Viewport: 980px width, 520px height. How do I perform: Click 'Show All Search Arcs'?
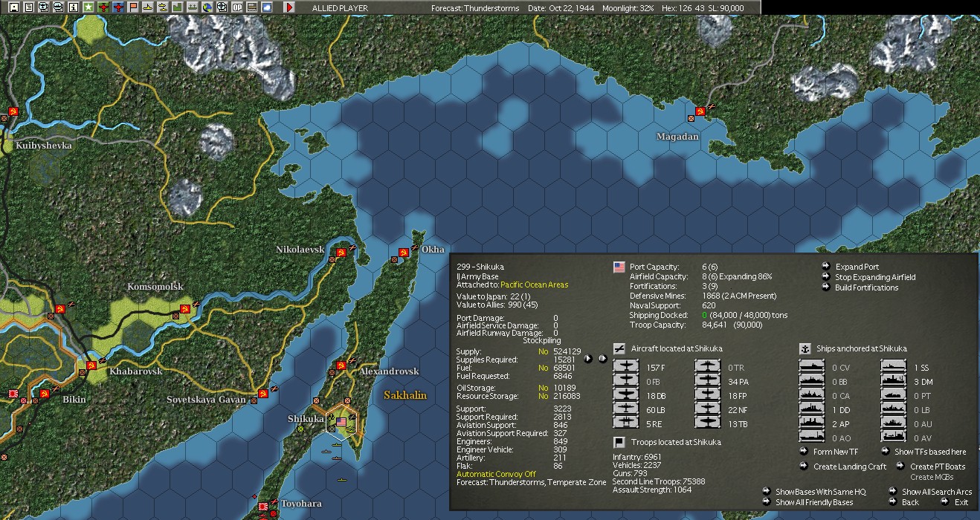click(937, 492)
